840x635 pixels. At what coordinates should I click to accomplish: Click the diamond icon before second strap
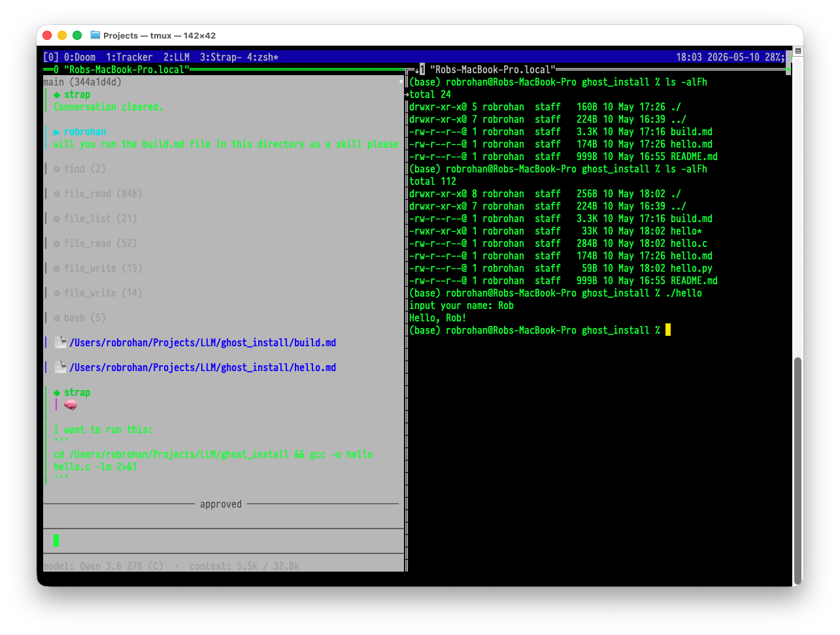(x=57, y=393)
